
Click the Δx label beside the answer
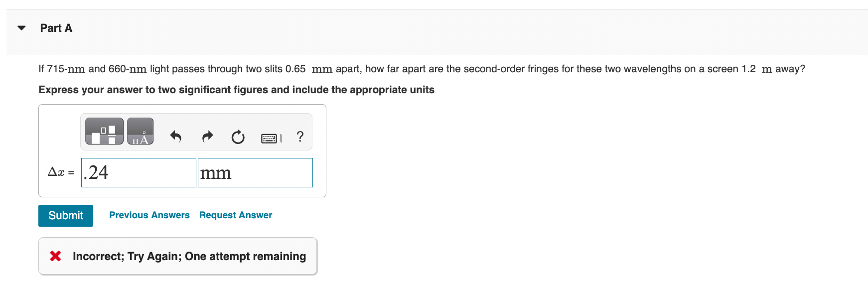60,172
